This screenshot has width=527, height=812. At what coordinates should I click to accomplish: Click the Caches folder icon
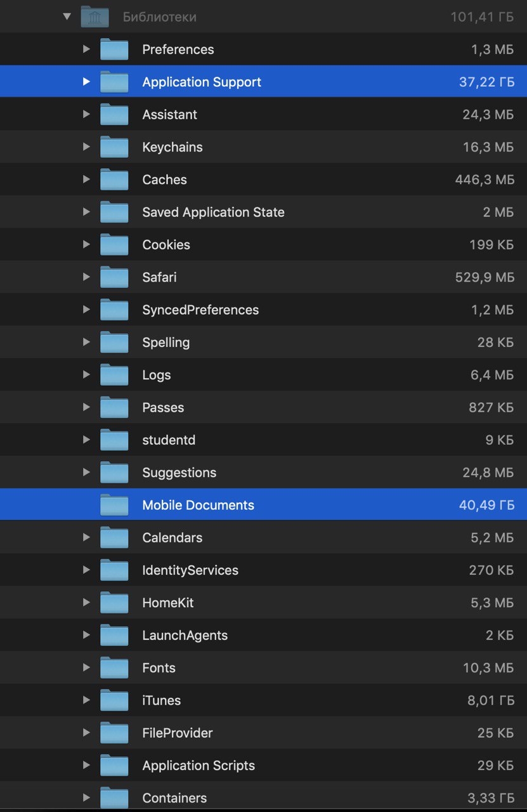click(114, 180)
